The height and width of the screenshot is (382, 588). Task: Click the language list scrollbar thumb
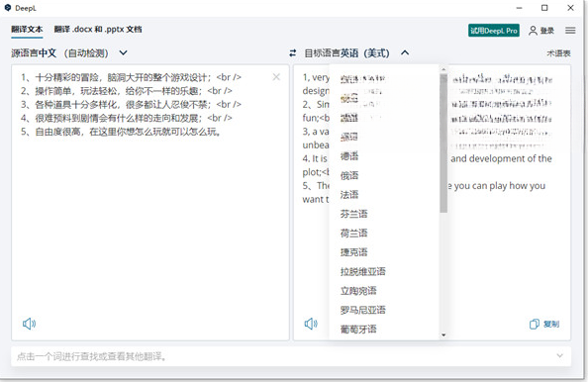tap(443, 143)
